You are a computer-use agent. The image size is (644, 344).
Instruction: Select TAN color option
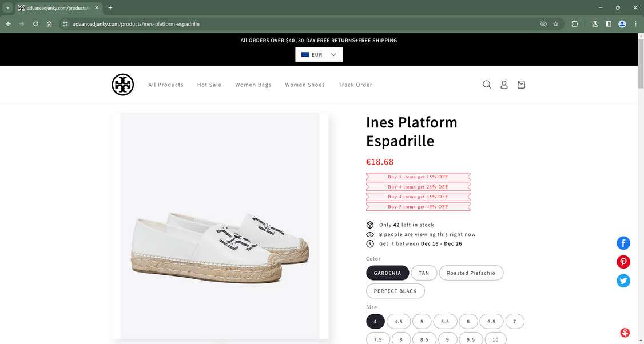424,273
